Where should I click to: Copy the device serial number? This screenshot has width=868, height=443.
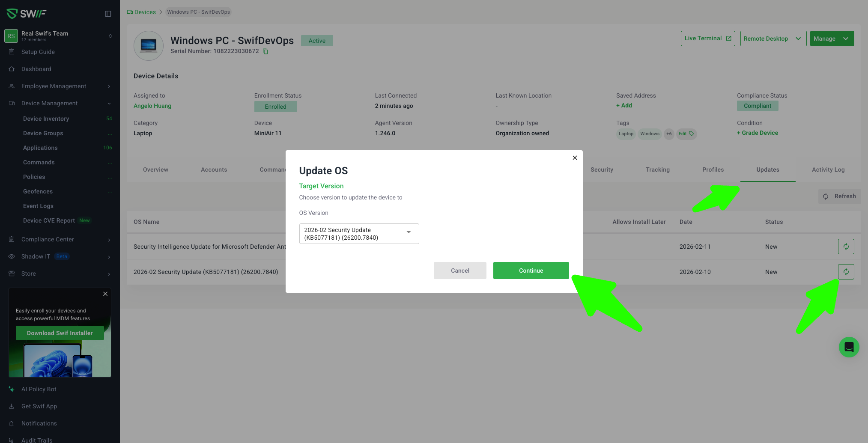click(x=265, y=51)
